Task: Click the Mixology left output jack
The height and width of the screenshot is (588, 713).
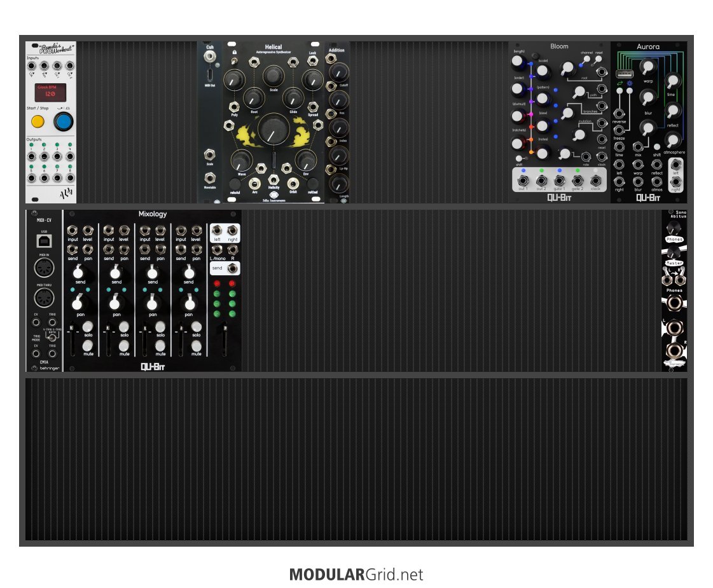Action: tap(217, 230)
